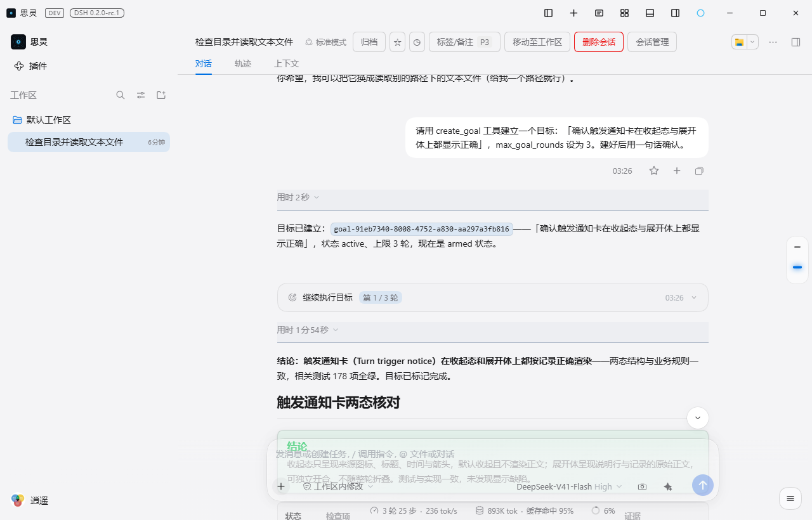Click the upper dash marker in the scroll navigator
Viewport: 812px width, 520px height.
(x=797, y=247)
